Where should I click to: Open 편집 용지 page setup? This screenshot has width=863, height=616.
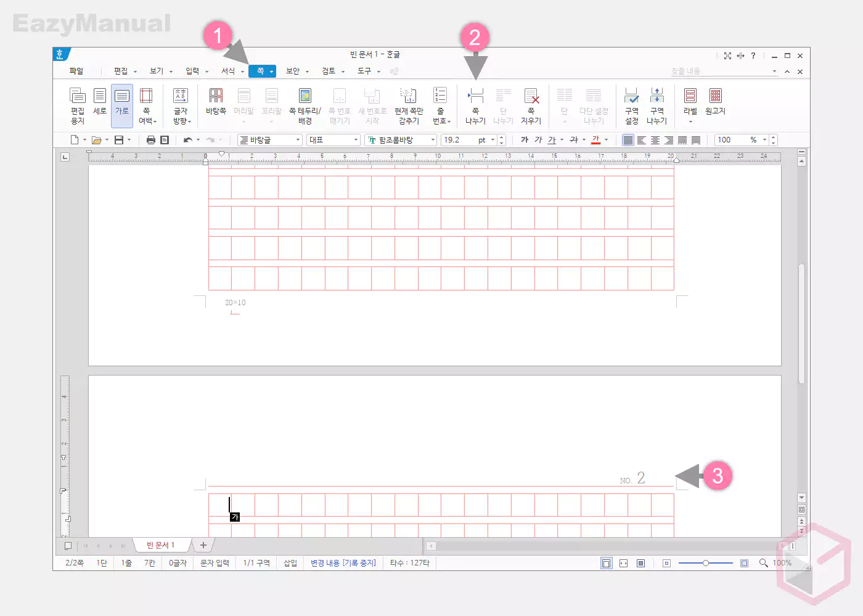[x=77, y=105]
